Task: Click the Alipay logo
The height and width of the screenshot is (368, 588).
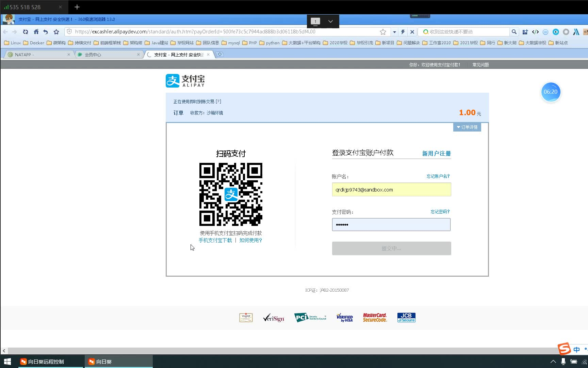Action: (185, 81)
